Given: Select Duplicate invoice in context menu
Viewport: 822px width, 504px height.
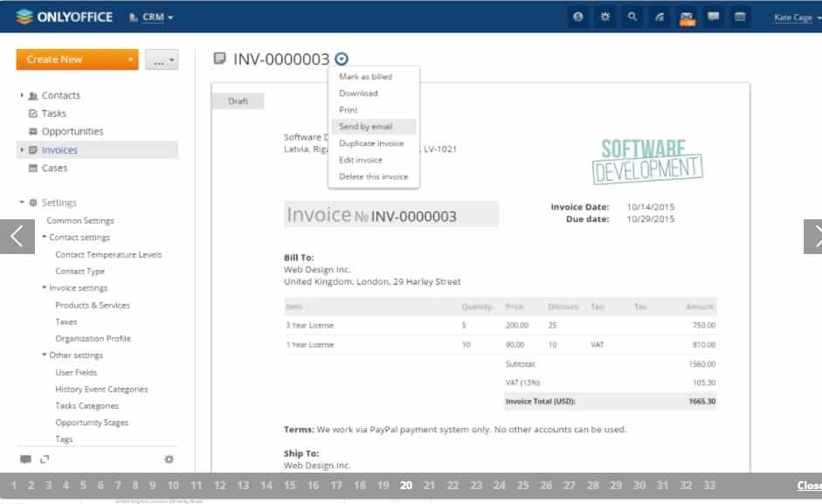Looking at the screenshot, I should pos(371,143).
